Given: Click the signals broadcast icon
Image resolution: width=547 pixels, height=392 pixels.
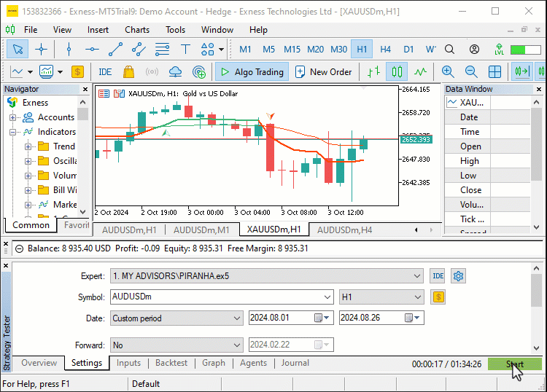Looking at the screenshot, I should click(152, 72).
